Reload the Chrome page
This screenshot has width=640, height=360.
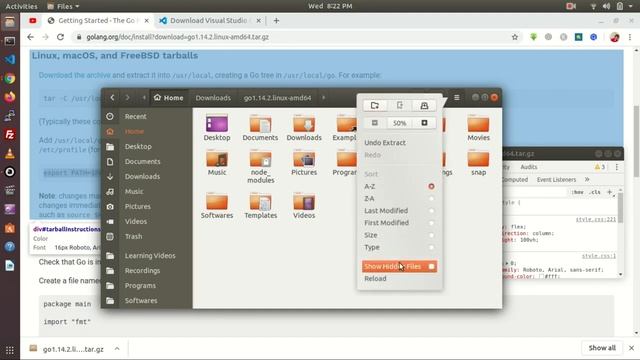click(x=60, y=37)
